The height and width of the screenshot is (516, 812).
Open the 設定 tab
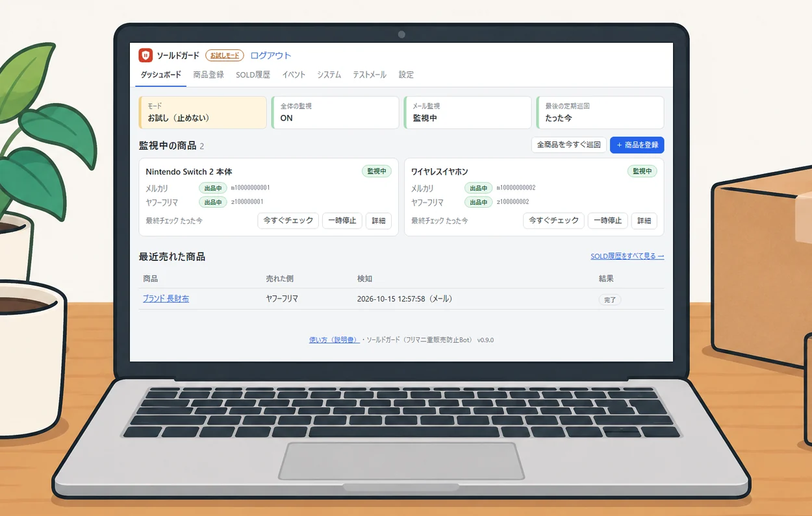(x=406, y=75)
